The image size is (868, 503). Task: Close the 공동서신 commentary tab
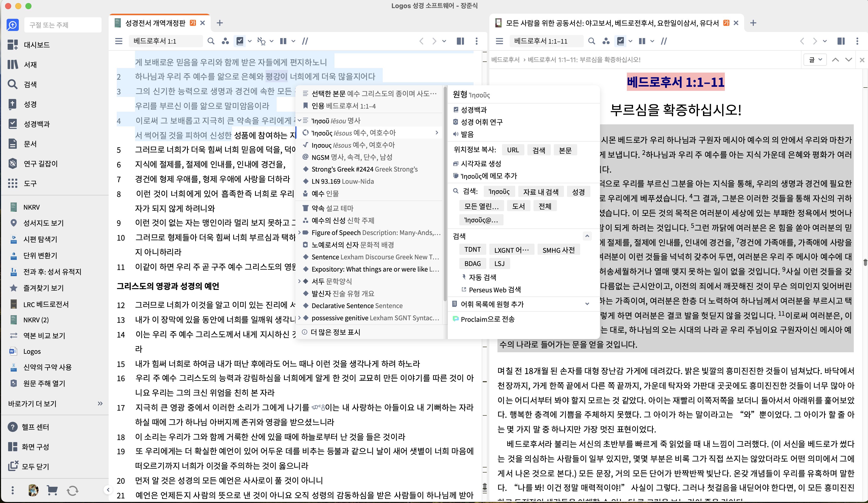736,23
